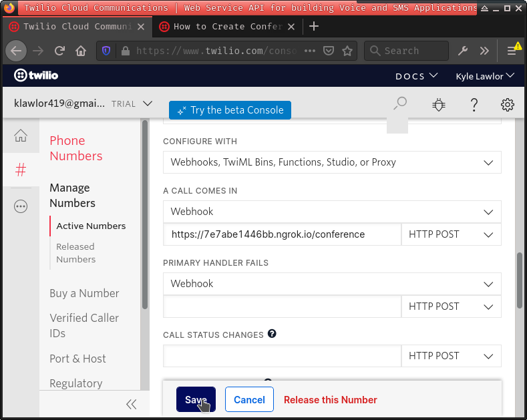This screenshot has width=527, height=420.
Task: Expand the DOCS dropdown menu
Action: pos(416,76)
